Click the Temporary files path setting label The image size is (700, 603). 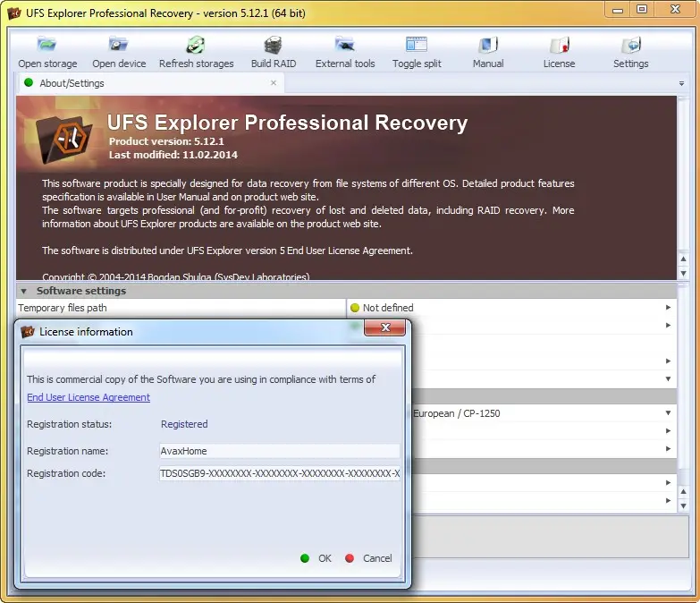[63, 308]
